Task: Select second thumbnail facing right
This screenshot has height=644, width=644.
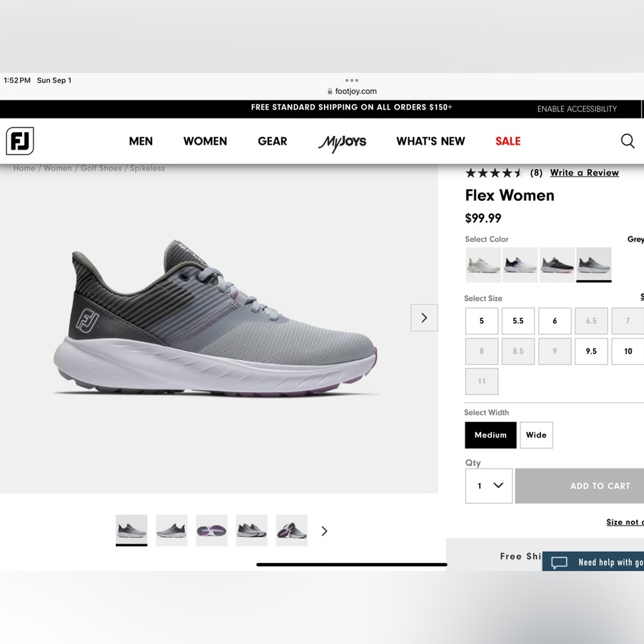Action: coord(172,530)
